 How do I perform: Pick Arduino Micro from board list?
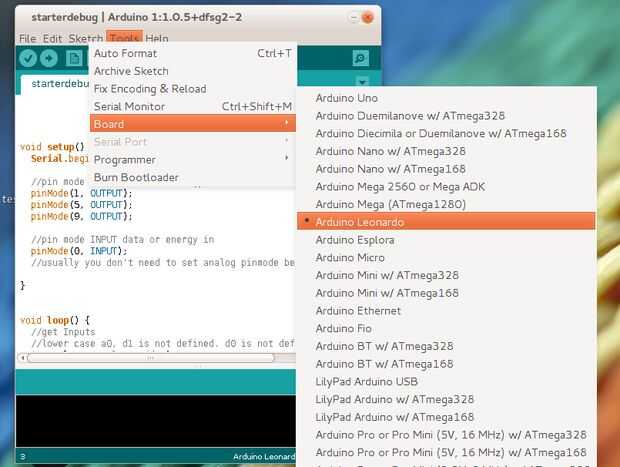point(446,258)
